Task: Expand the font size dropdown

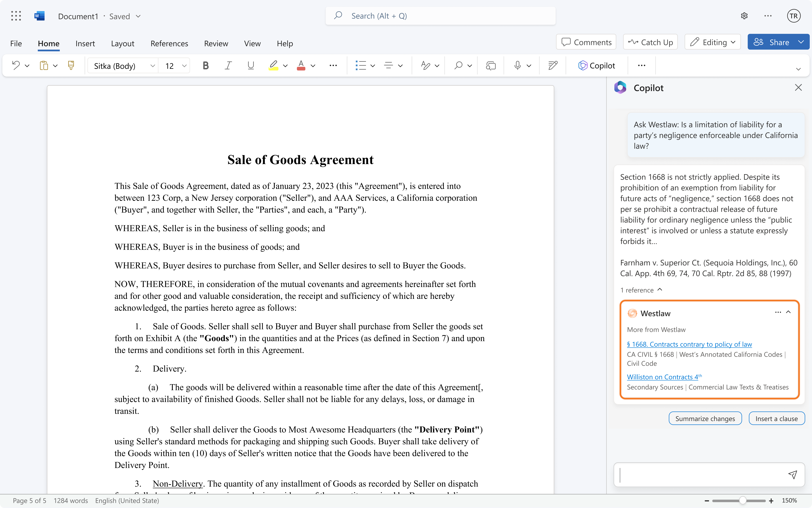Action: click(184, 66)
